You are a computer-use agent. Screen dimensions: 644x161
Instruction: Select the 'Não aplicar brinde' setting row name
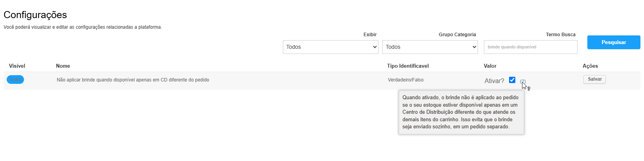pyautogui.click(x=133, y=80)
